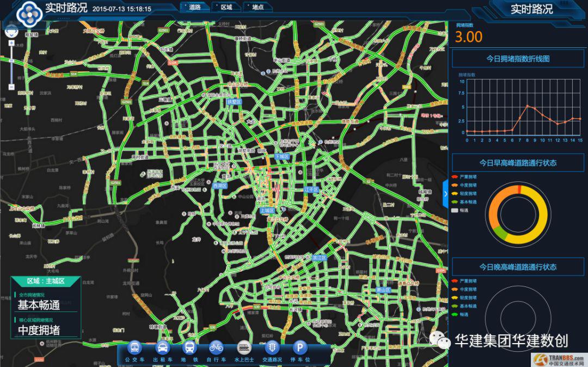Show 停车位 parking spaces icon

pyautogui.click(x=299, y=348)
